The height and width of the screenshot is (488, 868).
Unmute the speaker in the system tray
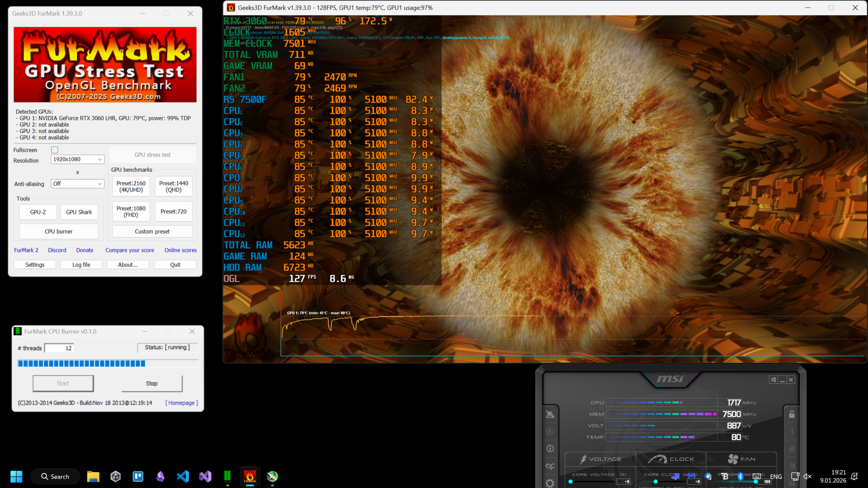coord(807,476)
